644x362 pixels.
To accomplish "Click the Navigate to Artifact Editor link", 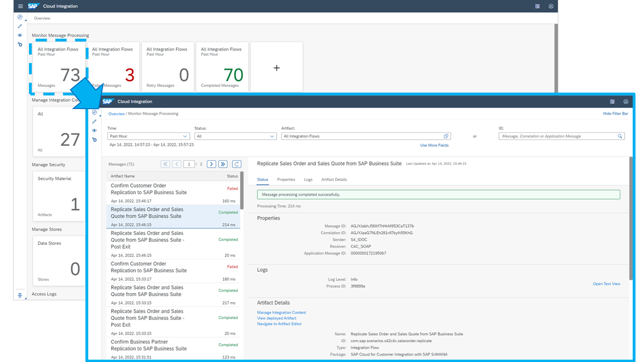I will coord(279,324).
